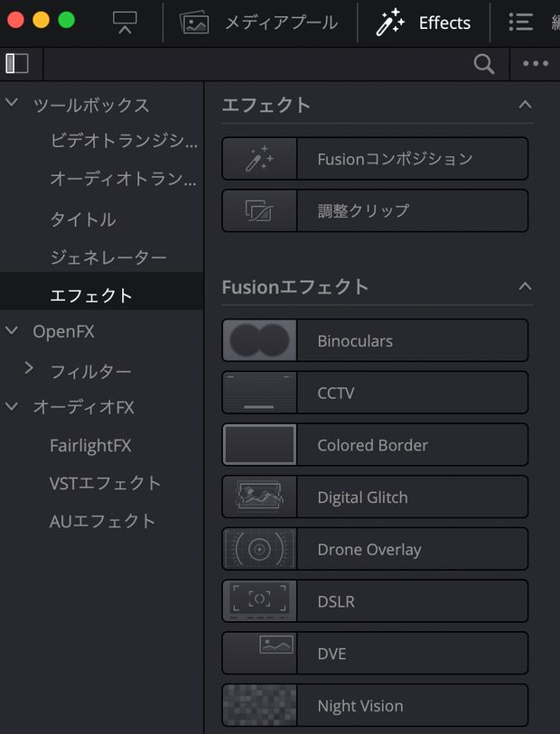Toggle the sidebar panel layout button

(x=17, y=63)
